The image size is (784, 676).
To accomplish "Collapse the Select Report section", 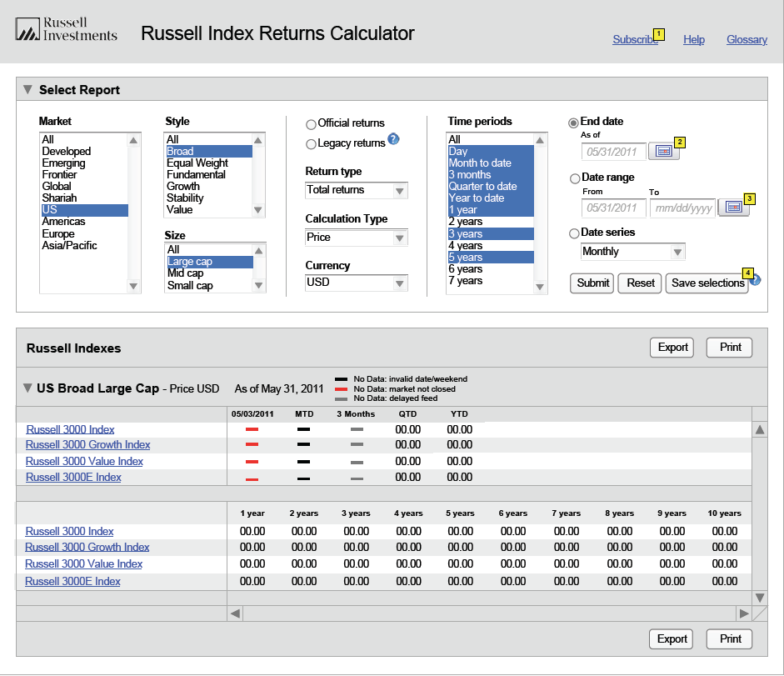I will pyautogui.click(x=27, y=90).
